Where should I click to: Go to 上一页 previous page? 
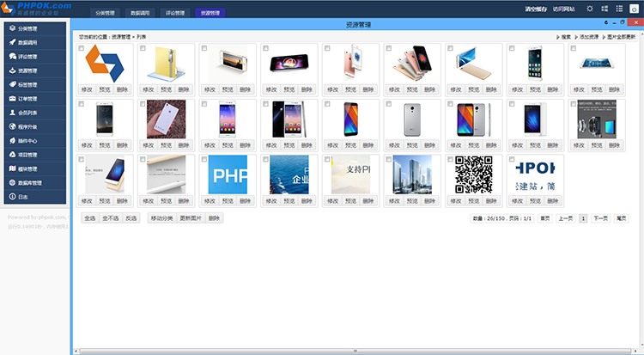pos(565,218)
